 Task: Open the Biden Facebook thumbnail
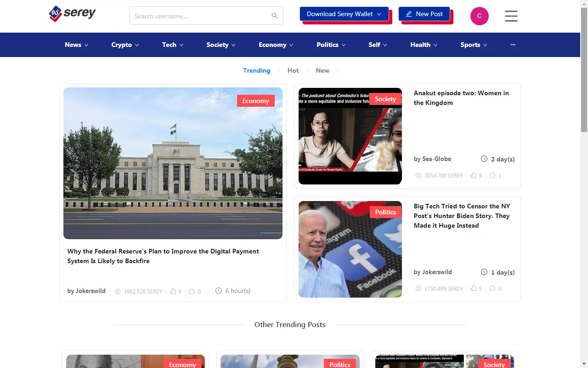(350, 249)
